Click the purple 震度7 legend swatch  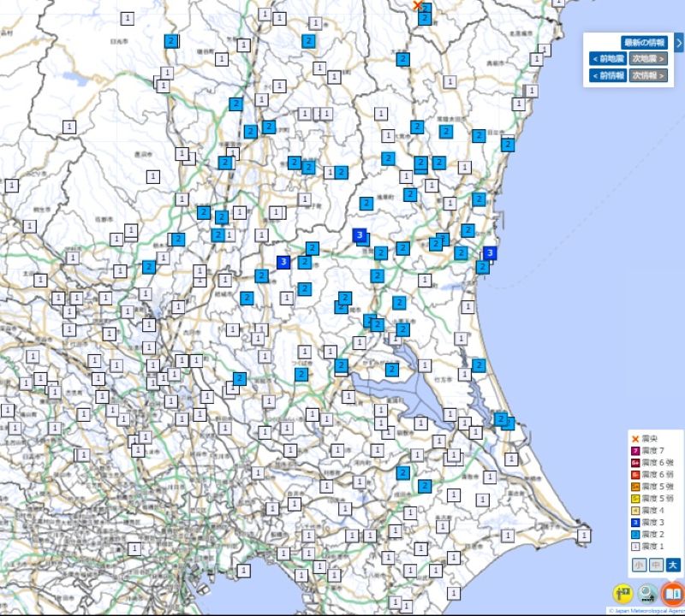point(635,450)
